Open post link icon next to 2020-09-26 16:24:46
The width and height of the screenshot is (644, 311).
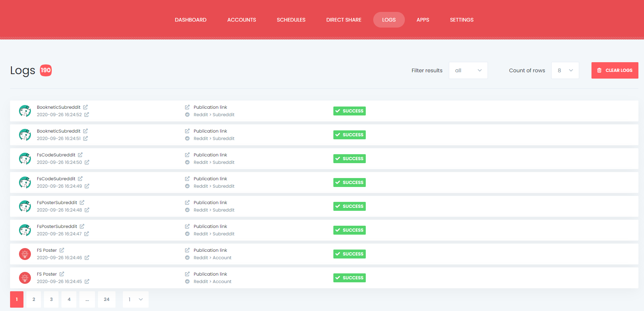[87, 257]
